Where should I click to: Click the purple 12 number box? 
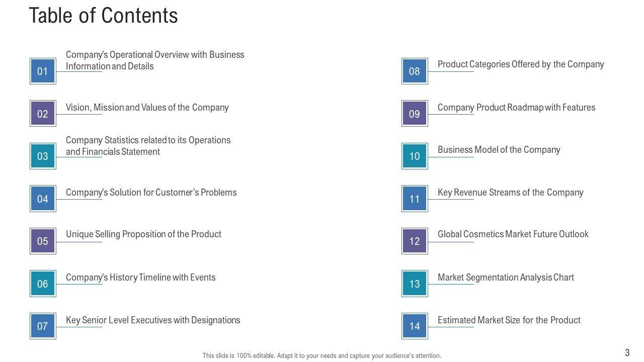(415, 241)
